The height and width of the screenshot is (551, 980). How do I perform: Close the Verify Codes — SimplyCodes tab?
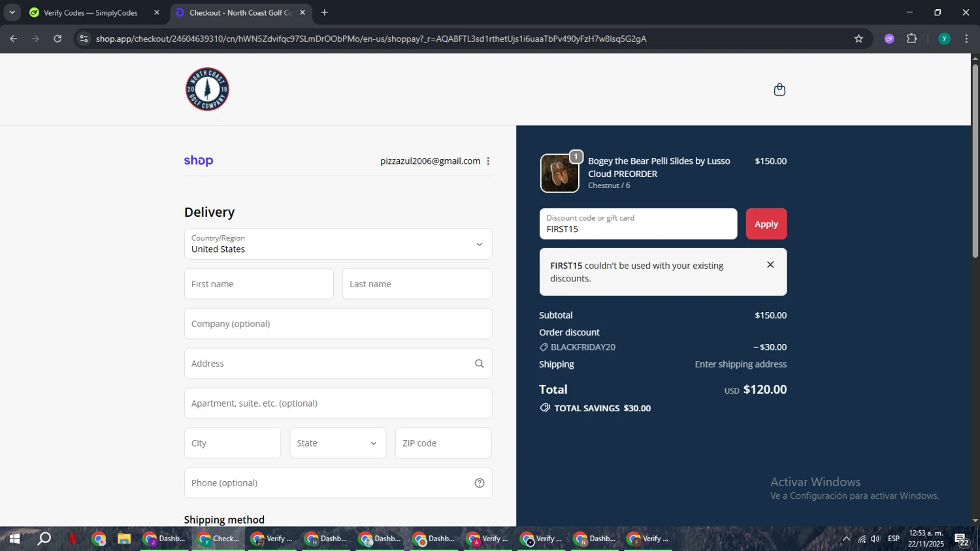pyautogui.click(x=157, y=12)
